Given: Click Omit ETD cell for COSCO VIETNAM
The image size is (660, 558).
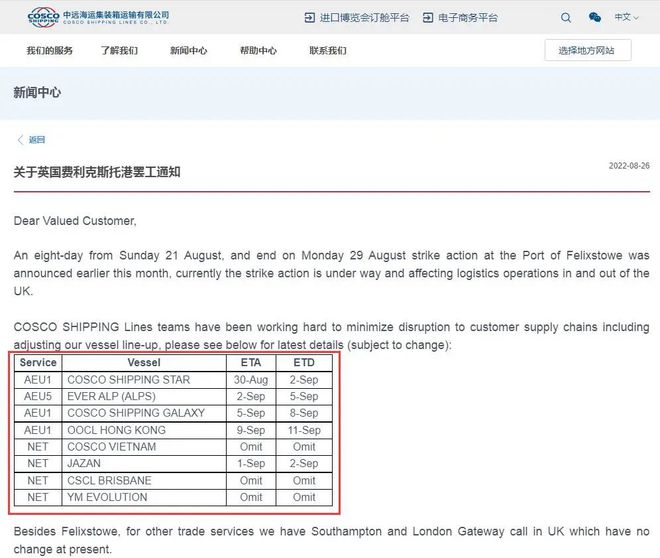Looking at the screenshot, I should point(304,447).
